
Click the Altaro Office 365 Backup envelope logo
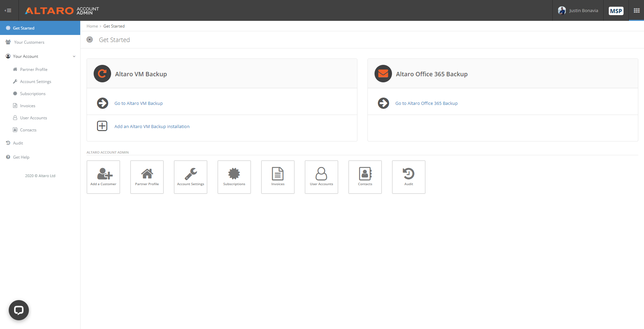pos(383,74)
